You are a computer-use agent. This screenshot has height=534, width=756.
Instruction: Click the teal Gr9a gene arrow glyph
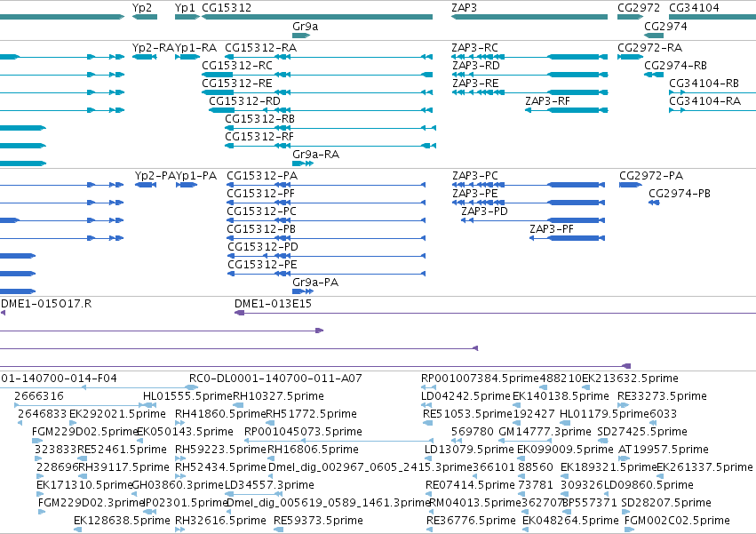tap(301, 36)
